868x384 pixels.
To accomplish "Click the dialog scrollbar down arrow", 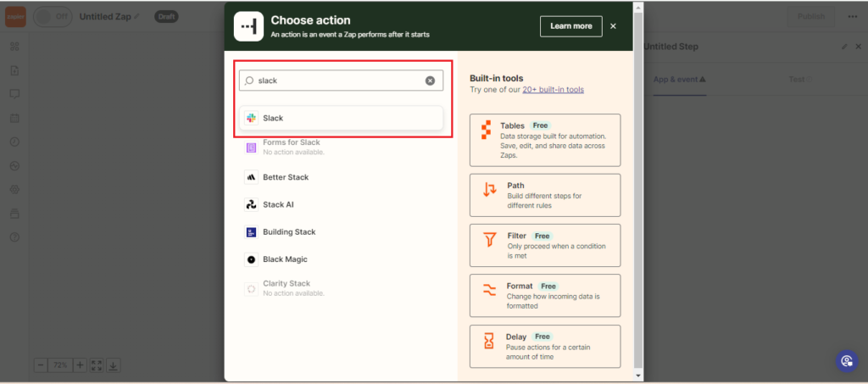I will 637,376.
